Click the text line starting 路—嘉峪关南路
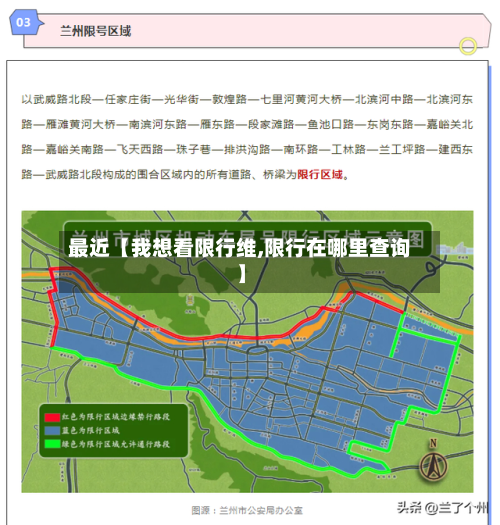The image size is (500, 525). [x=247, y=149]
